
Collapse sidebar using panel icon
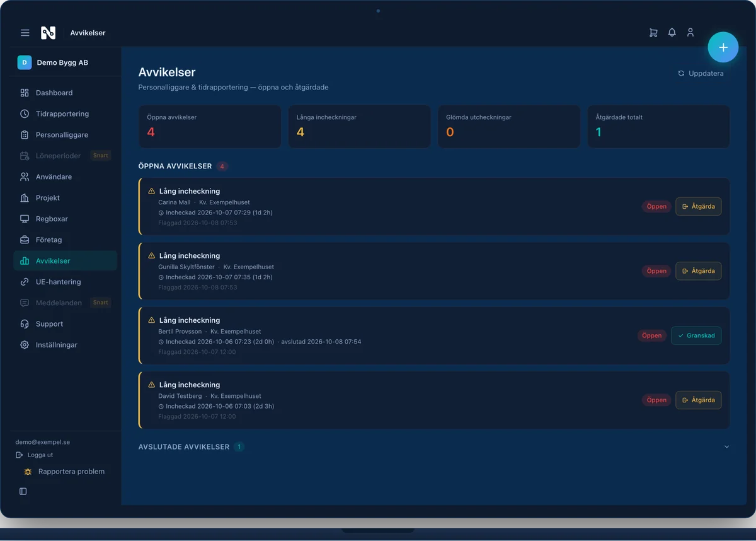coord(23,491)
